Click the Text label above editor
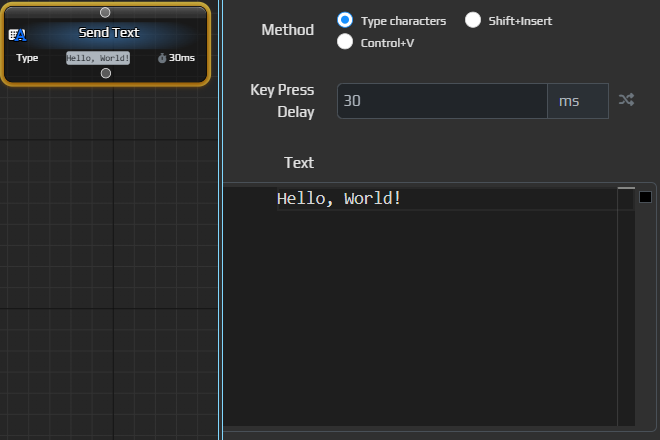 click(x=299, y=163)
